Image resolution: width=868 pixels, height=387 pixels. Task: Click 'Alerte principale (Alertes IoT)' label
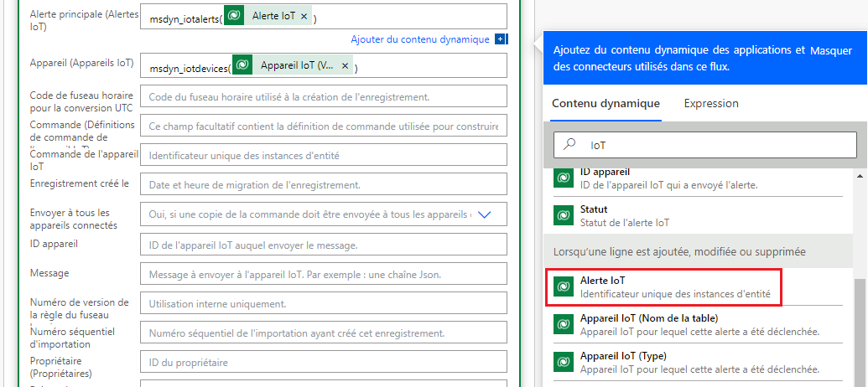point(84,20)
